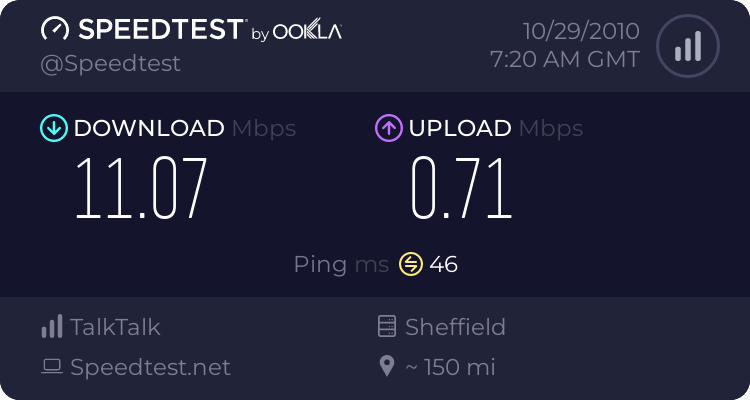The image size is (750, 400).
Task: Open the Speedtest.net link
Action: (150, 367)
